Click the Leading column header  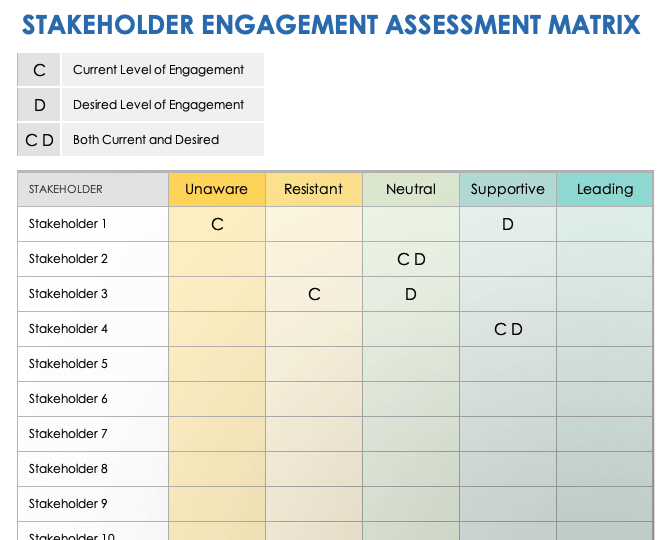604,189
